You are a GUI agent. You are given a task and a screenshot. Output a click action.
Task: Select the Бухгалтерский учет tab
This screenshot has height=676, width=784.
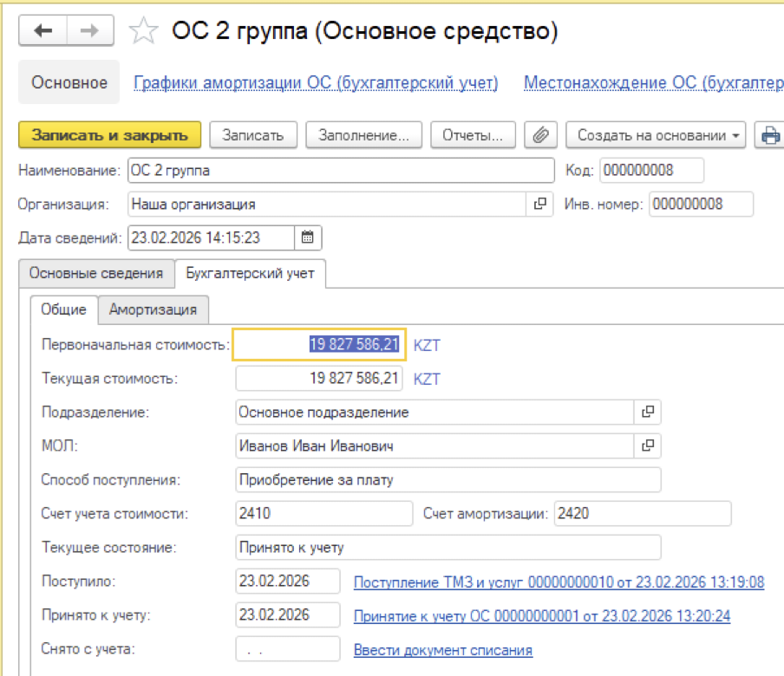pos(250,273)
